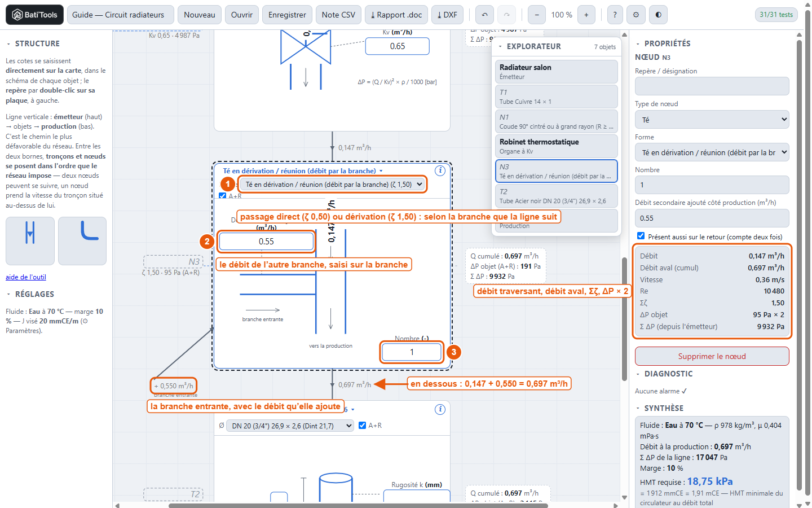Open the DN 20 tube diameter dropdown
Image resolution: width=812 pixels, height=508 pixels.
(x=290, y=426)
